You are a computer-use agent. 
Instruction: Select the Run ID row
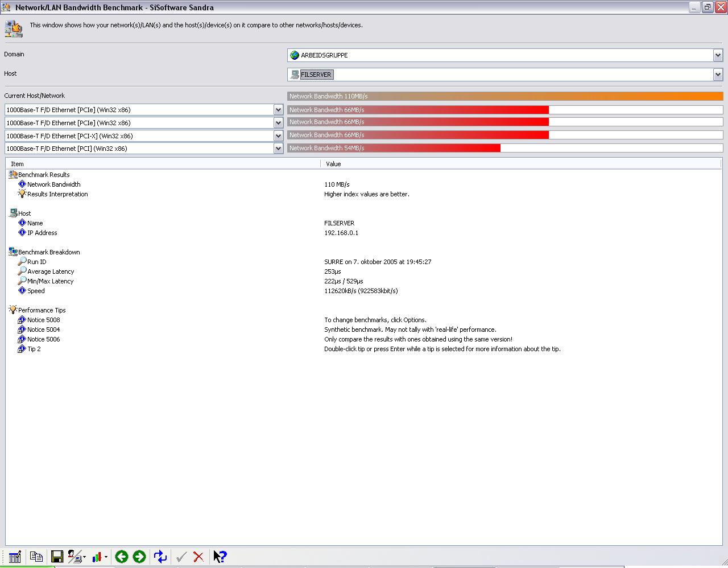coord(364,262)
